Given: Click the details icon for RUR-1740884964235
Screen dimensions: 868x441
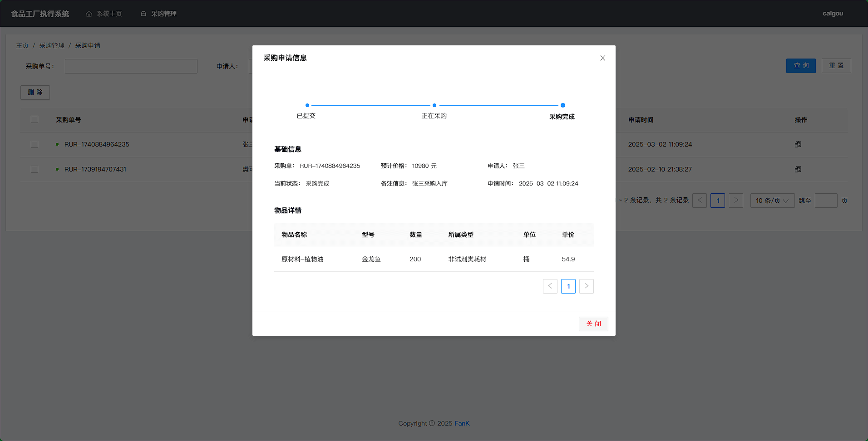Looking at the screenshot, I should pos(798,144).
